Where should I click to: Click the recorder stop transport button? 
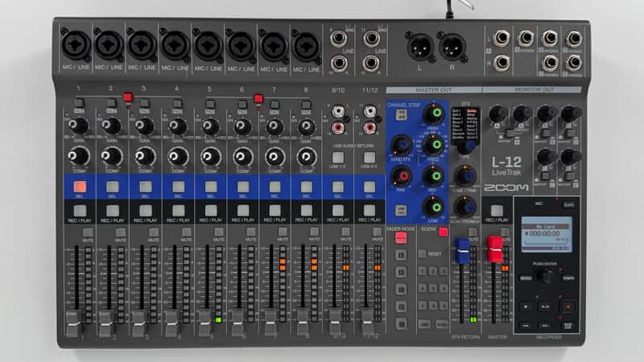(526, 306)
